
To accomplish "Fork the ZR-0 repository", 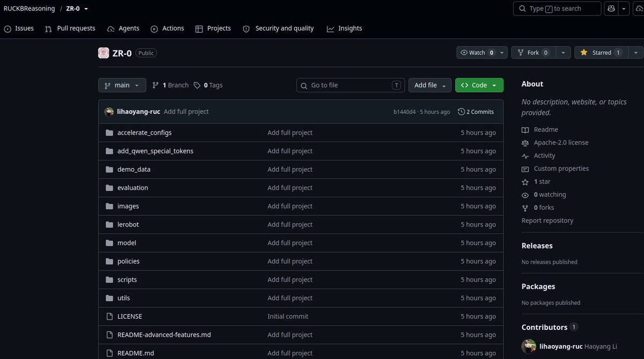I will tap(533, 53).
